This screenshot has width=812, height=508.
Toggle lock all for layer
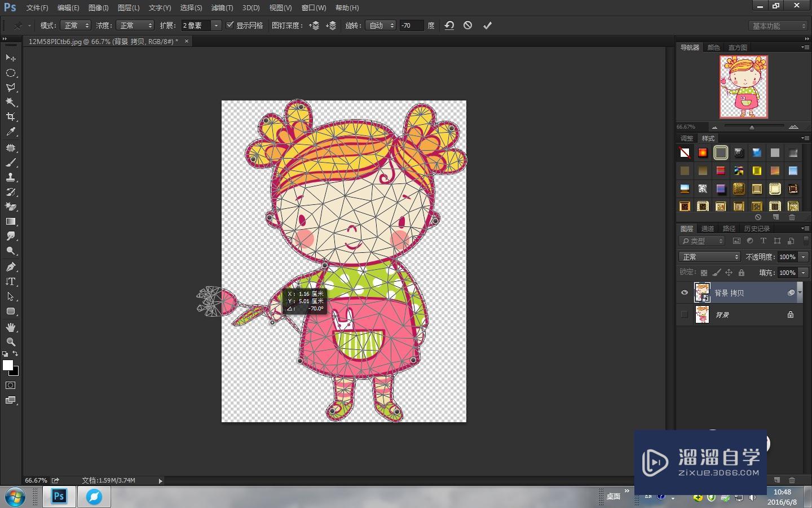click(742, 273)
